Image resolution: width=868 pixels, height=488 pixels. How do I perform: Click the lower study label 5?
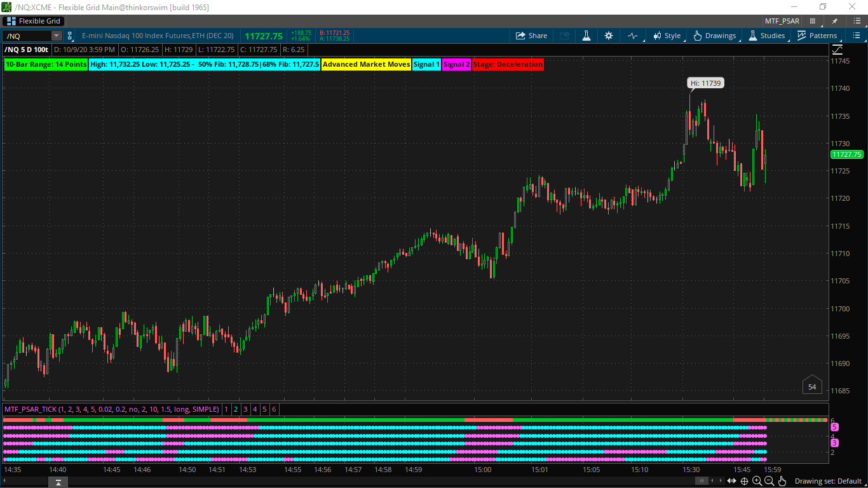click(264, 409)
